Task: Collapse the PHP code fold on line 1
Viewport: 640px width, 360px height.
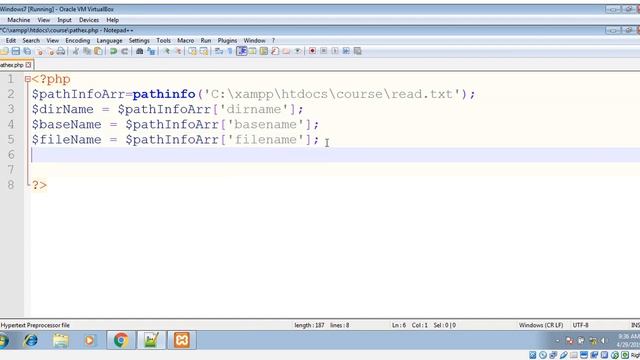Action: [27, 79]
